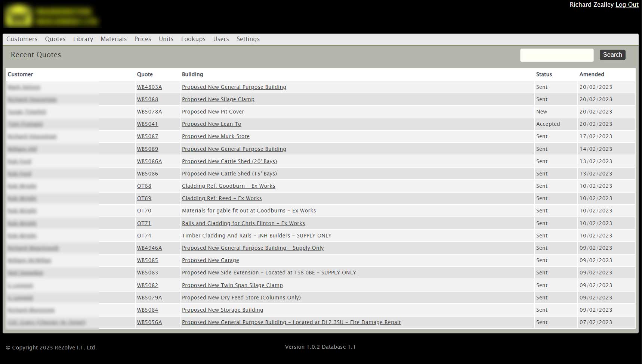Open quote WB4803A
This screenshot has width=642, height=364.
point(149,87)
